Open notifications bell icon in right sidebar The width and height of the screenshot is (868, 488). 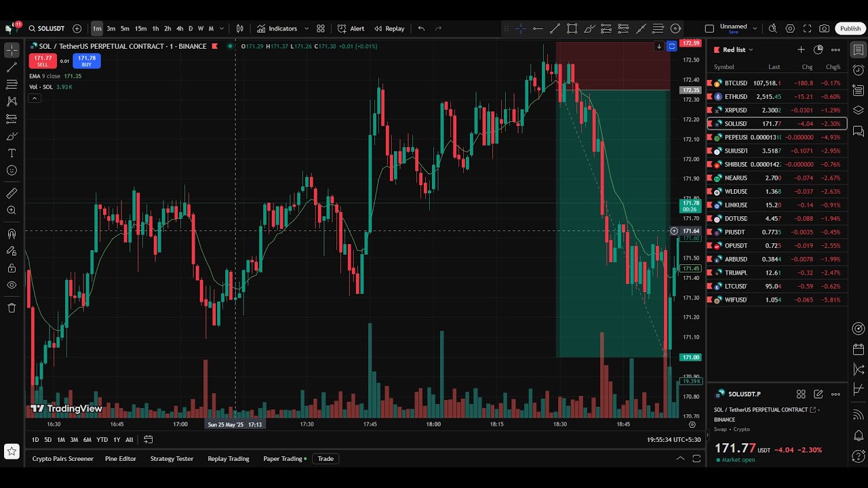coord(859,435)
